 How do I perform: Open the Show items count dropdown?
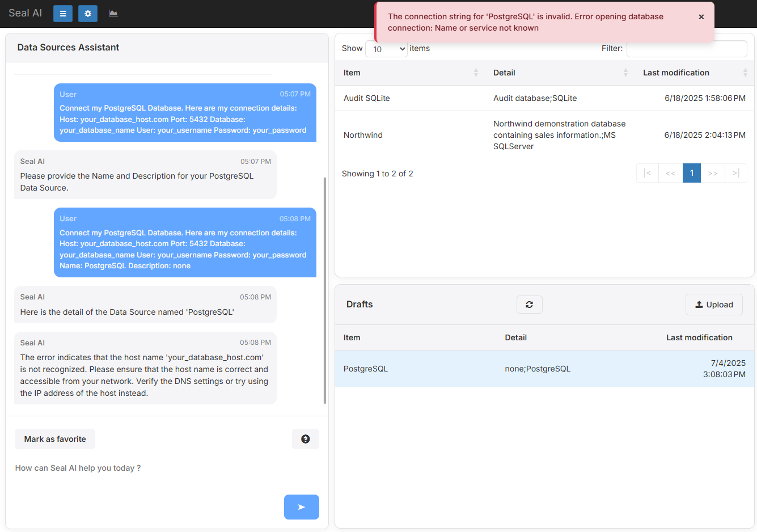click(386, 49)
